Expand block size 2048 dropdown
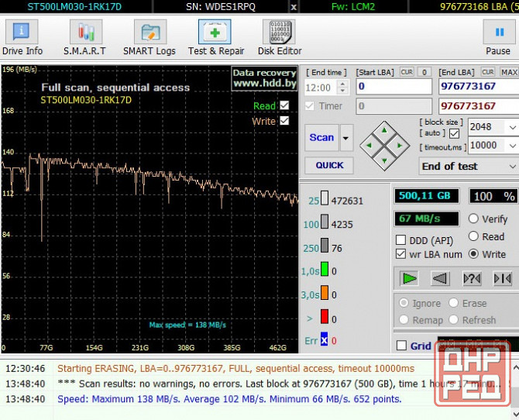519x420 pixels. 512,127
